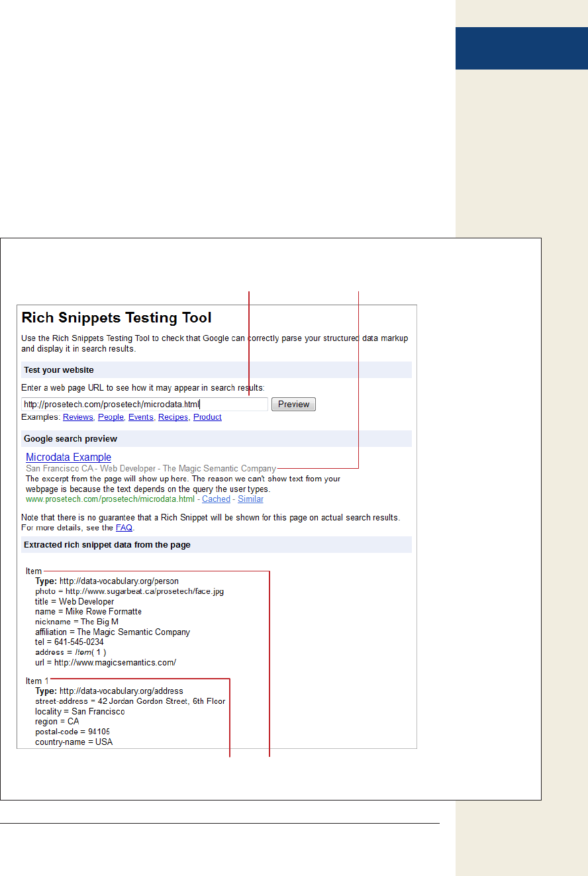Click the Item 1 label

tap(37, 681)
